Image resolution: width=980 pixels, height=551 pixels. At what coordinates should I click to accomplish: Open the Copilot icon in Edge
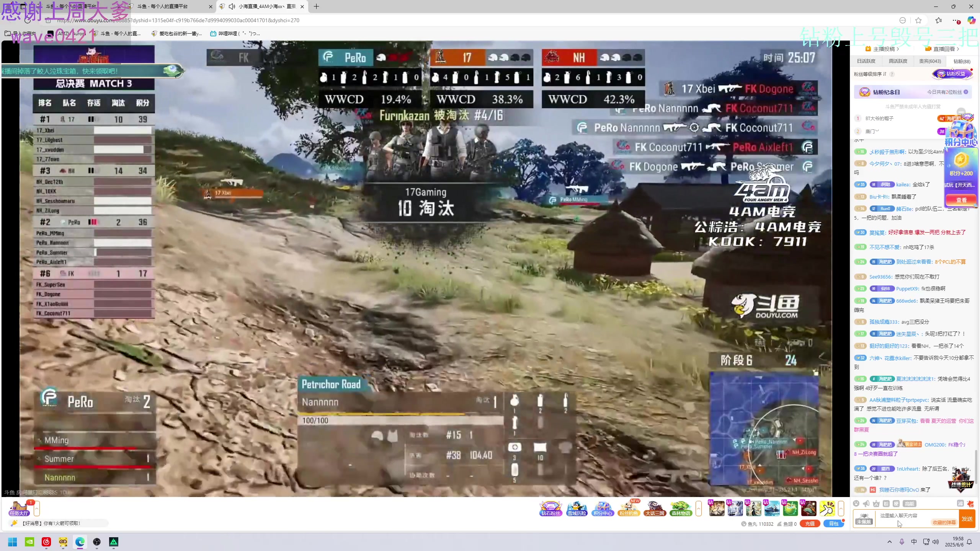pos(971,20)
